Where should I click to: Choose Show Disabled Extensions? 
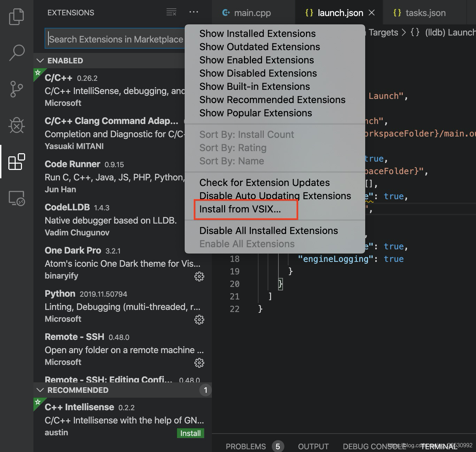(x=258, y=73)
